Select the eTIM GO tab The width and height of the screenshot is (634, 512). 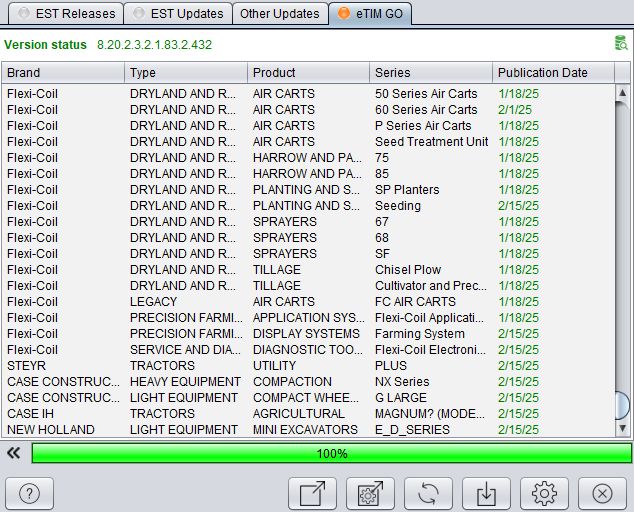pyautogui.click(x=370, y=14)
